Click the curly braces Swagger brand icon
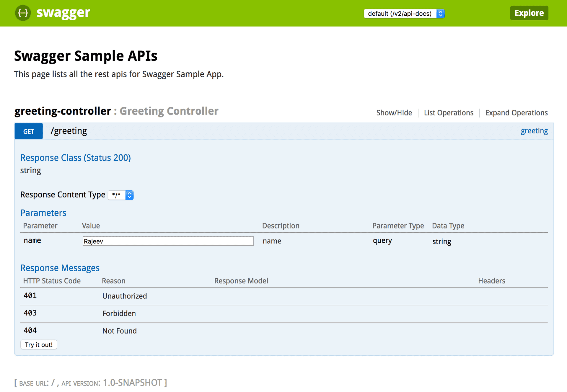 click(x=23, y=12)
